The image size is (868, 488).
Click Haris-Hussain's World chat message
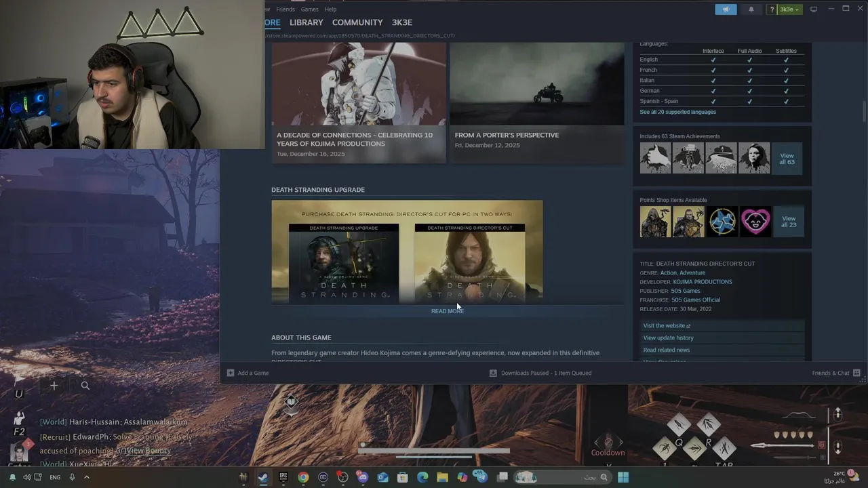[113, 422]
